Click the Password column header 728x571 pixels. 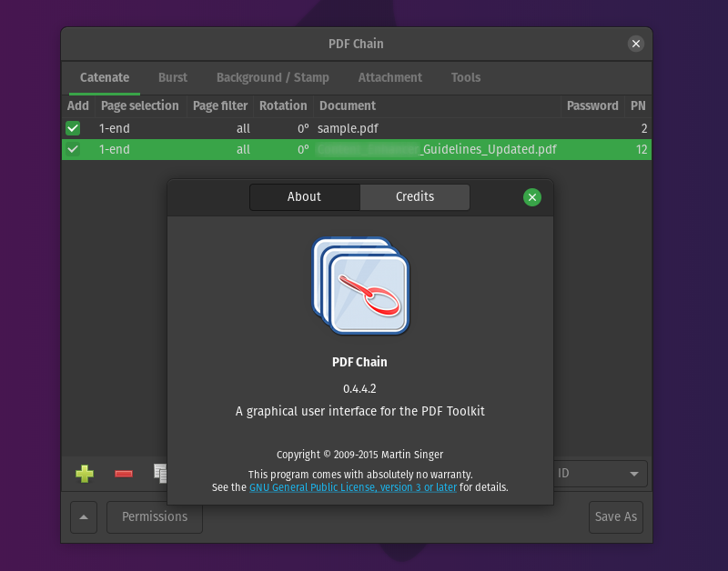(x=592, y=105)
